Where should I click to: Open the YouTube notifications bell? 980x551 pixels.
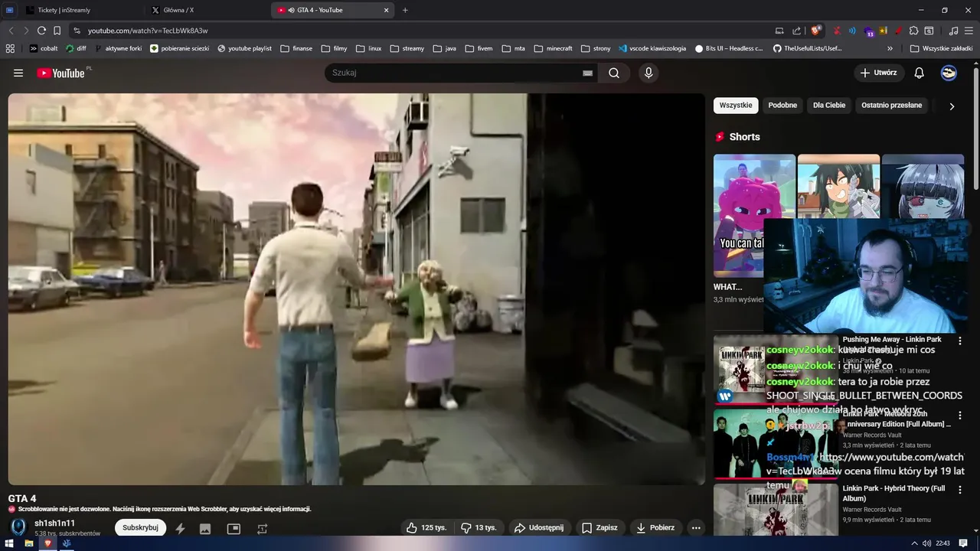919,73
